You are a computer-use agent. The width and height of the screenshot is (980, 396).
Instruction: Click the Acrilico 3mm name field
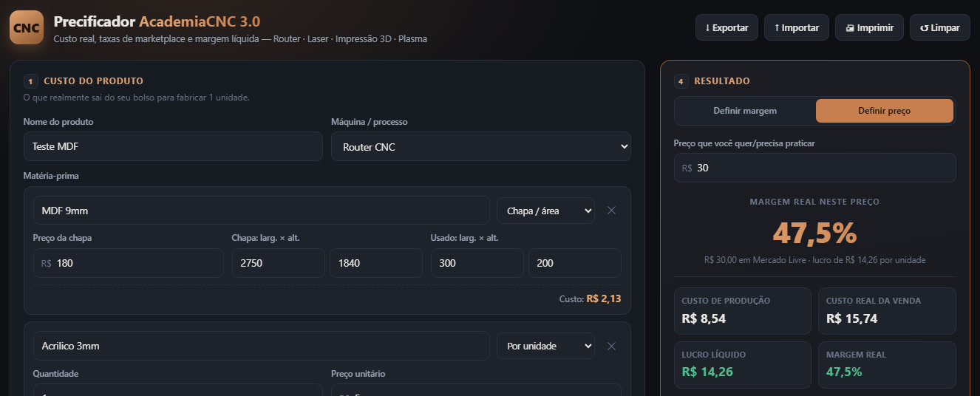point(261,346)
